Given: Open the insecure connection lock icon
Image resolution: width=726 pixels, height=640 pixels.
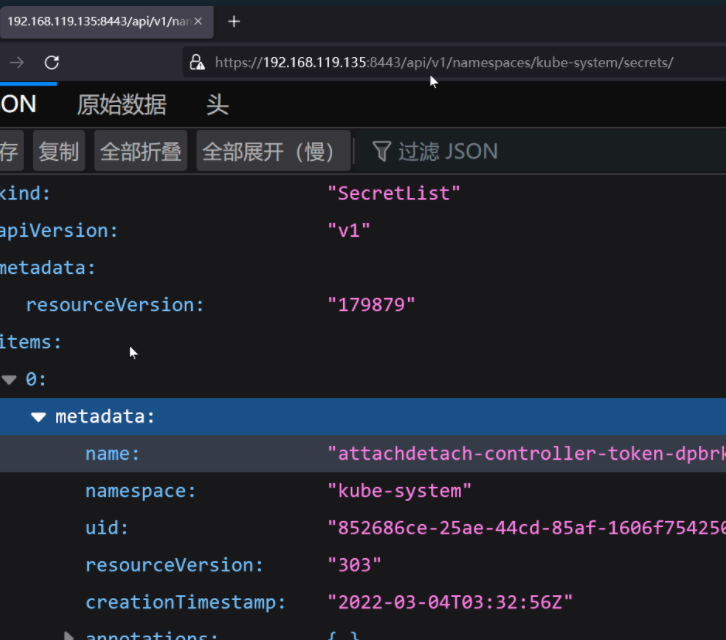Looking at the screenshot, I should pyautogui.click(x=197, y=62).
